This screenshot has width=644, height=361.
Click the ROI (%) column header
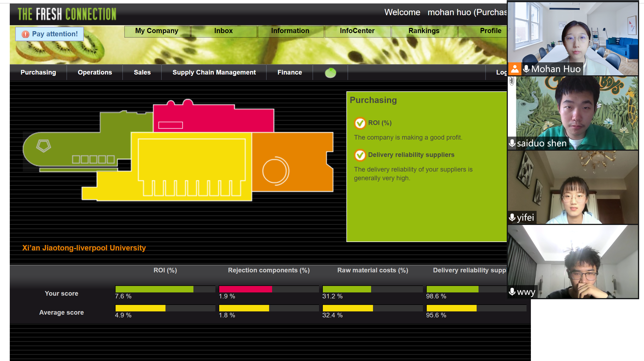click(165, 270)
